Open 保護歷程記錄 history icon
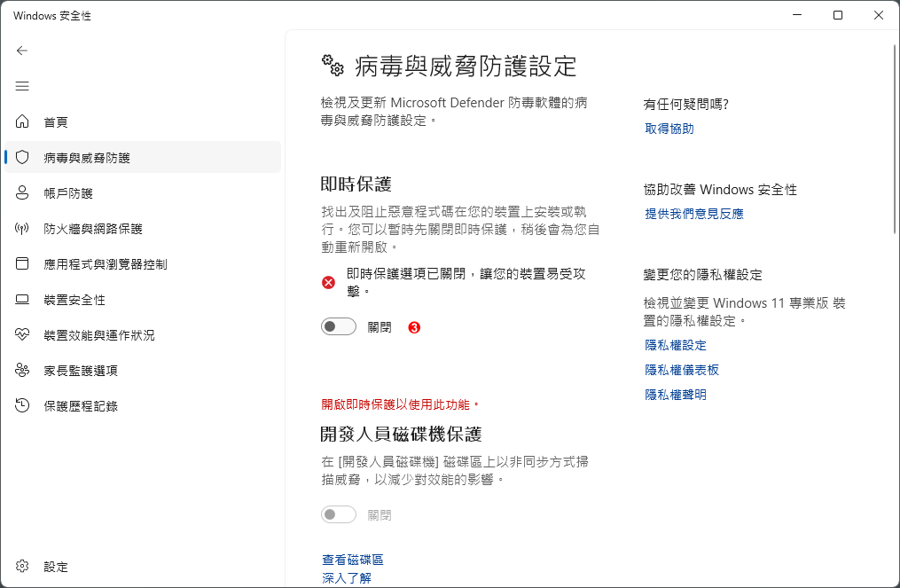The image size is (900, 588). [x=22, y=405]
